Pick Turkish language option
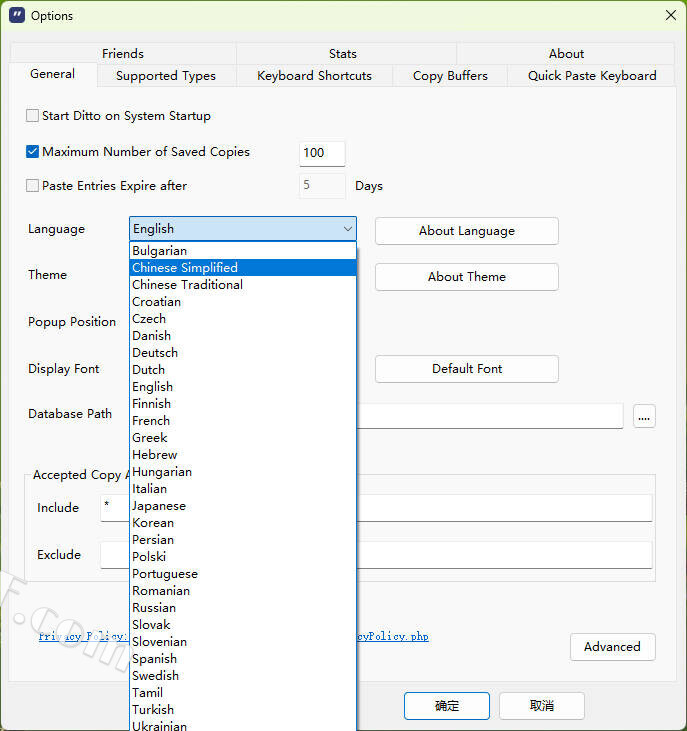687x731 pixels. pyautogui.click(x=243, y=710)
